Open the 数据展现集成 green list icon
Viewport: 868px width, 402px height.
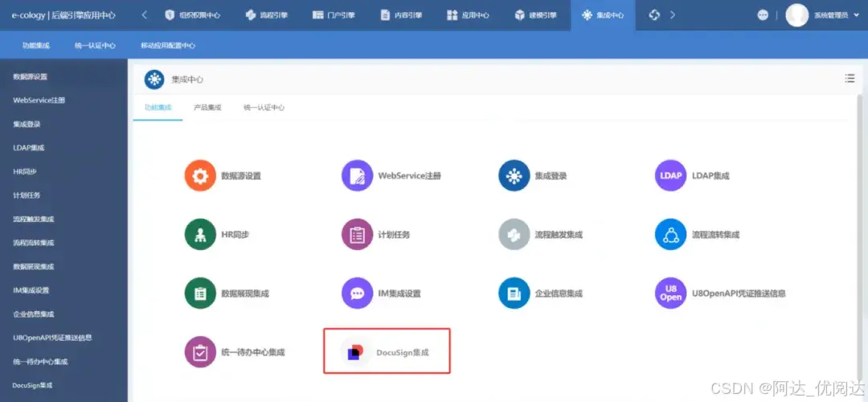(x=200, y=293)
